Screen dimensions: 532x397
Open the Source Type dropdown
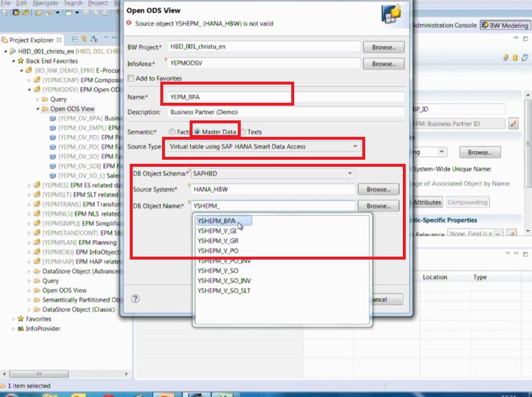click(x=355, y=145)
